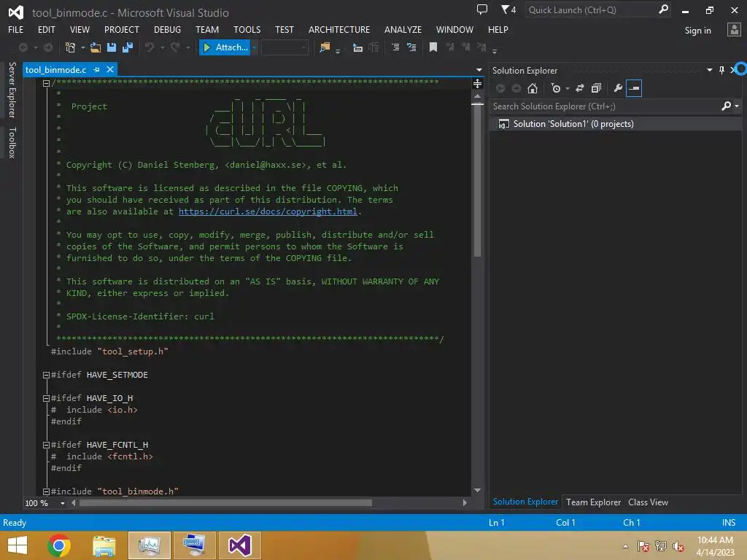This screenshot has width=747, height=560.
Task: Open the Solution Explorer search options dropdown
Action: (737, 106)
